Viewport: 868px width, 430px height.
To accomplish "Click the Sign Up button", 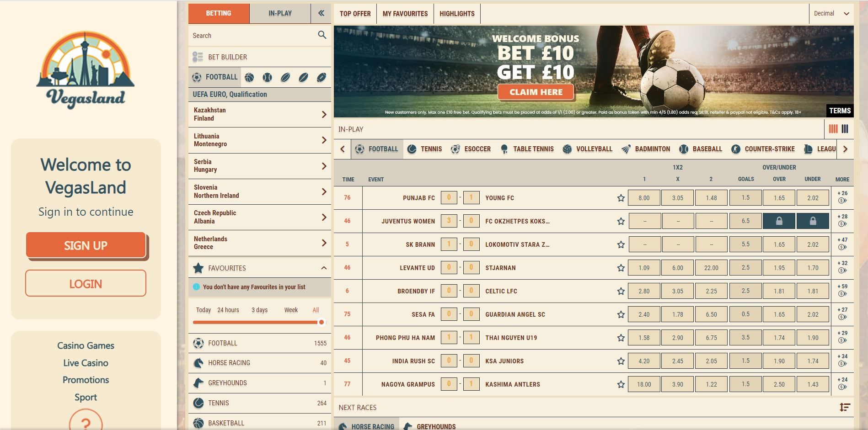I will [x=86, y=245].
